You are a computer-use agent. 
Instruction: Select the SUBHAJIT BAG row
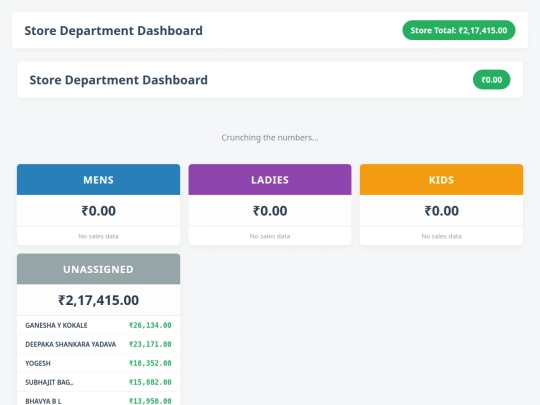(x=98, y=382)
